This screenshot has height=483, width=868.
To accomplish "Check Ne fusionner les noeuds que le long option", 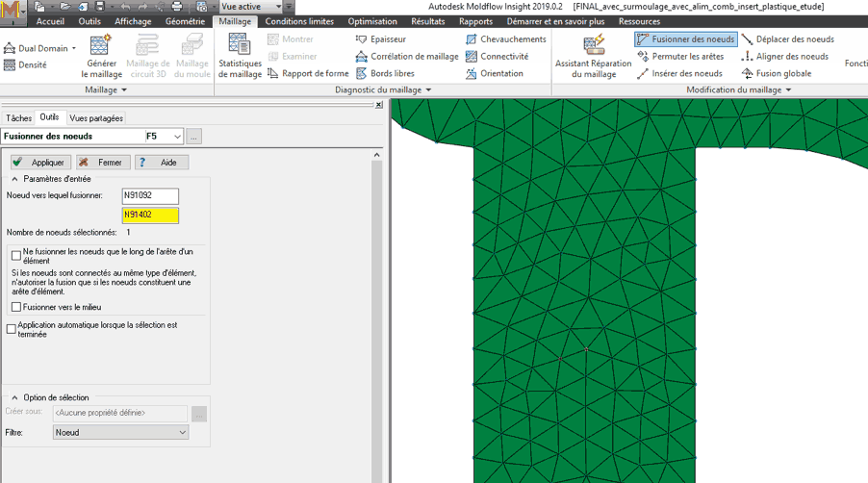I will tap(16, 255).
